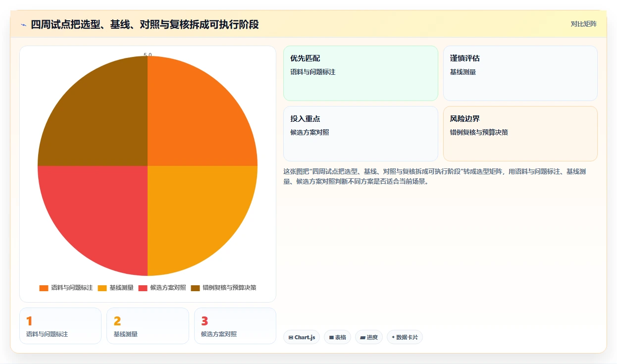This screenshot has width=617, height=364.
Task: Toggle legend item 错例复核与预算决策
Action: point(223,288)
